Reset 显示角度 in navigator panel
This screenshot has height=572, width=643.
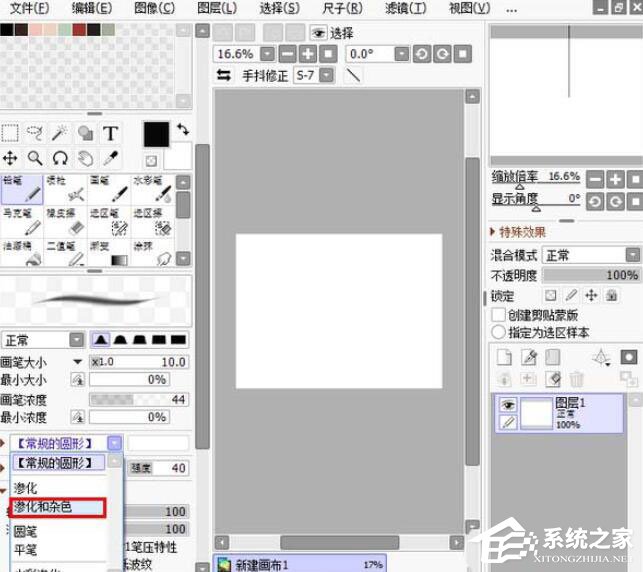(x=636, y=201)
